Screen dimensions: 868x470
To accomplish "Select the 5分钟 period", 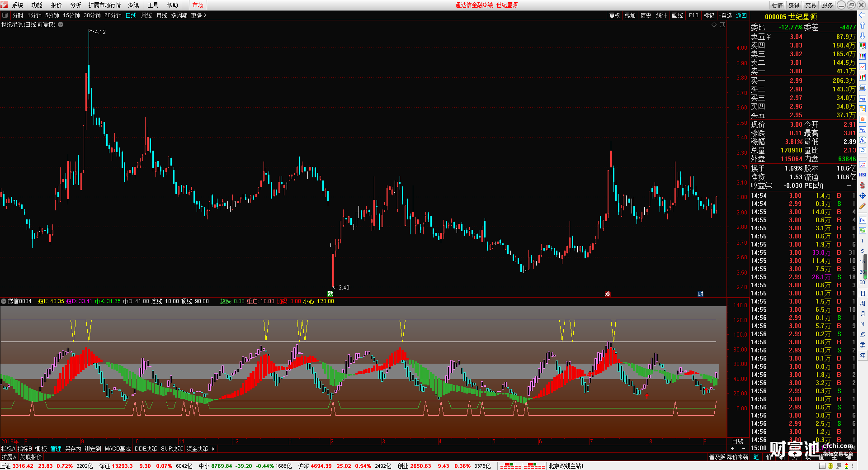I will [x=52, y=15].
